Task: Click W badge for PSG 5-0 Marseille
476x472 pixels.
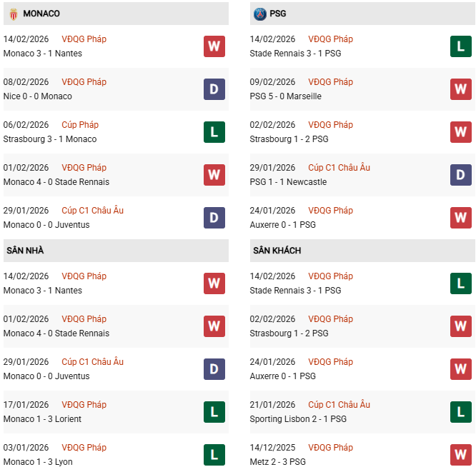Action: tap(460, 89)
